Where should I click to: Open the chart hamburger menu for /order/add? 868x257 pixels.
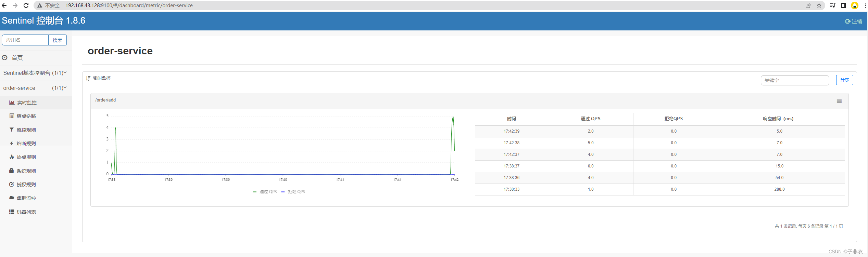click(x=839, y=101)
